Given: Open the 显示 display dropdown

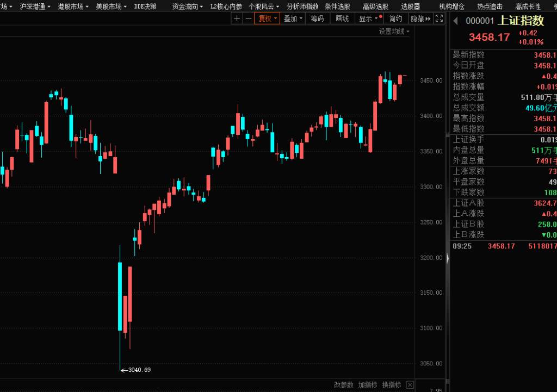Looking at the screenshot, I should (x=369, y=18).
